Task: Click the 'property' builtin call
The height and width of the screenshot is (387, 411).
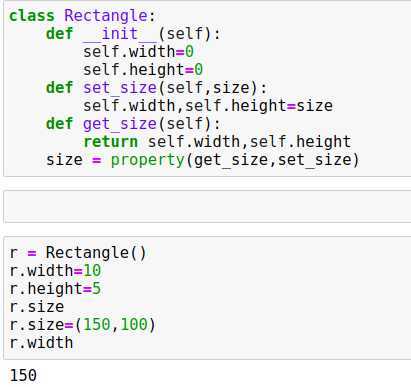Action: [147, 160]
